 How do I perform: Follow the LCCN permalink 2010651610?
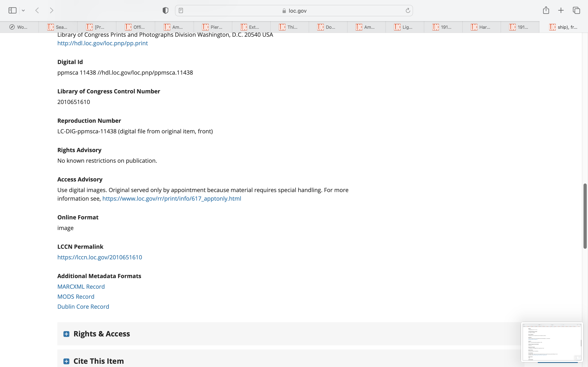(x=100, y=257)
